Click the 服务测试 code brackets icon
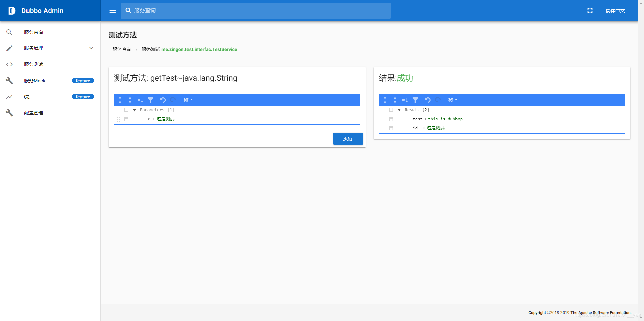This screenshot has height=321, width=644. tap(9, 64)
